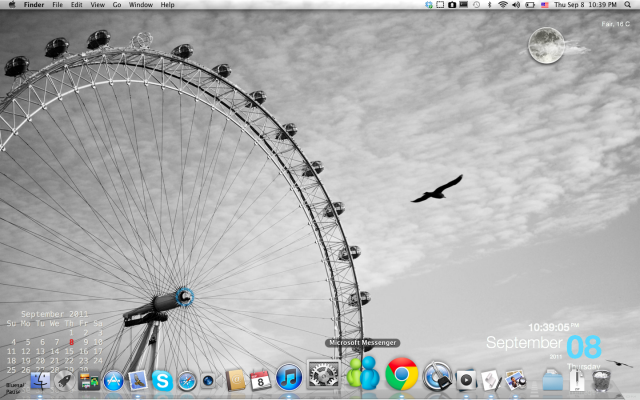Launch Launchpad rocket icon in dock
Image resolution: width=640 pixels, height=400 pixels.
[x=64, y=381]
